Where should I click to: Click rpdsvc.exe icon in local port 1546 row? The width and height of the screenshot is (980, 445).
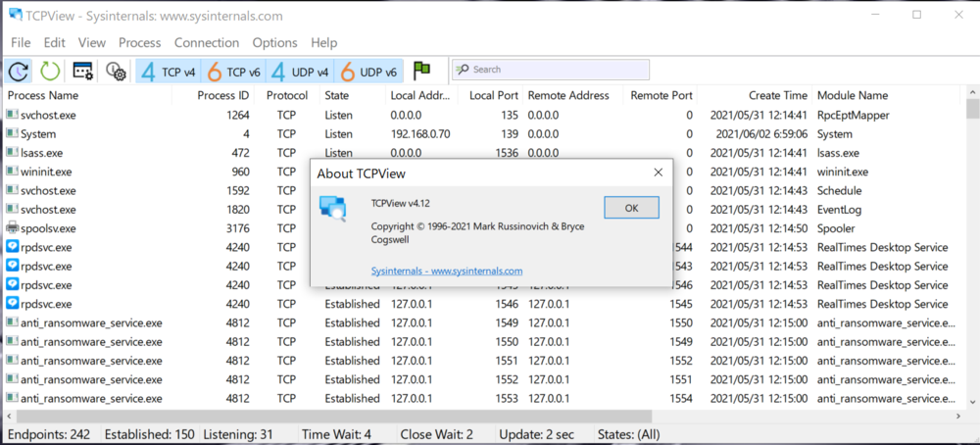(x=13, y=304)
